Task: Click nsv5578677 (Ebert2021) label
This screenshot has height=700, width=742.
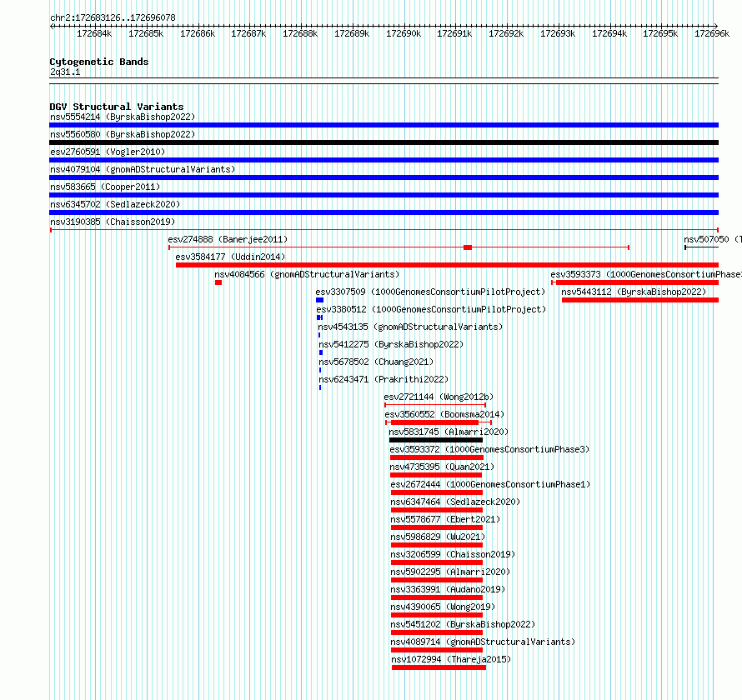Action: coord(445,519)
